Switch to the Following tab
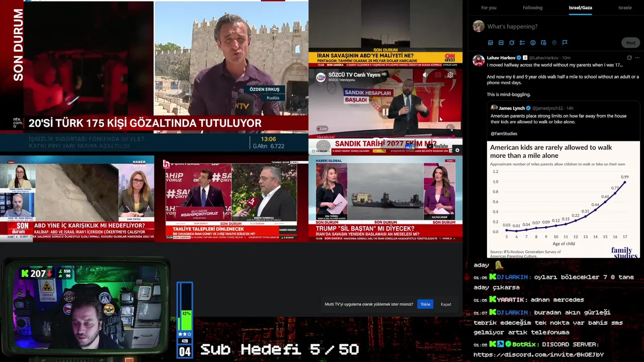 point(532,8)
